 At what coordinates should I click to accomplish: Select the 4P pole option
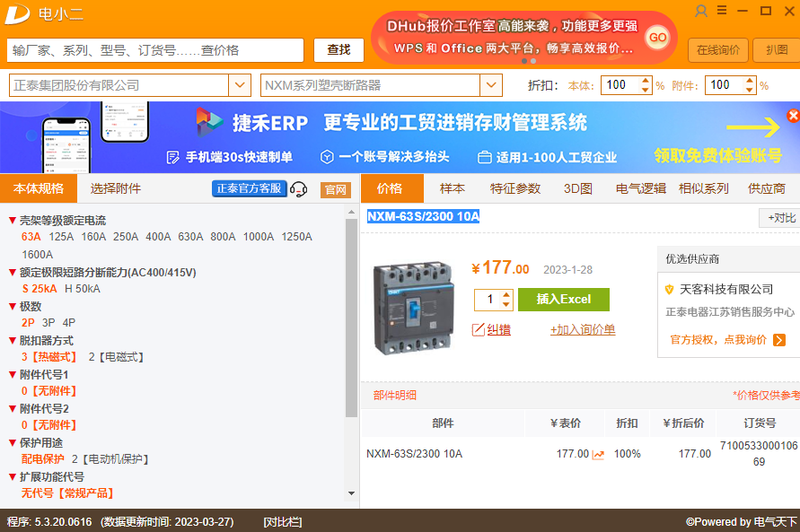click(69, 323)
